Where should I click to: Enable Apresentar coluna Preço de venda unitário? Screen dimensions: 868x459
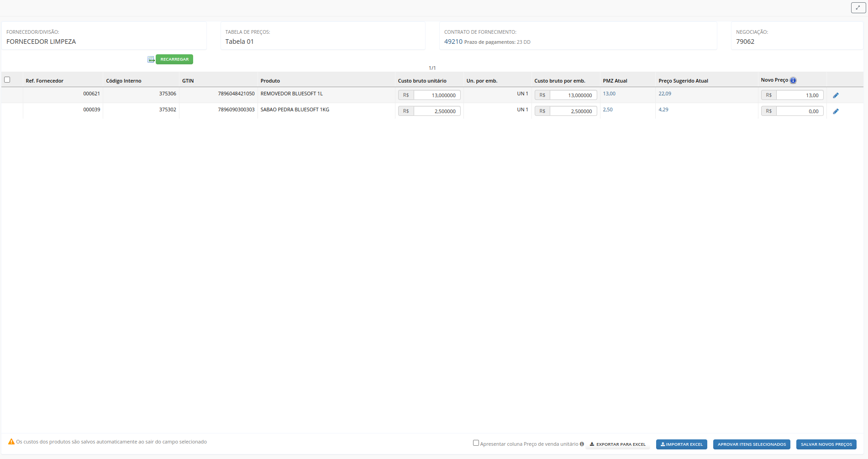click(476, 443)
